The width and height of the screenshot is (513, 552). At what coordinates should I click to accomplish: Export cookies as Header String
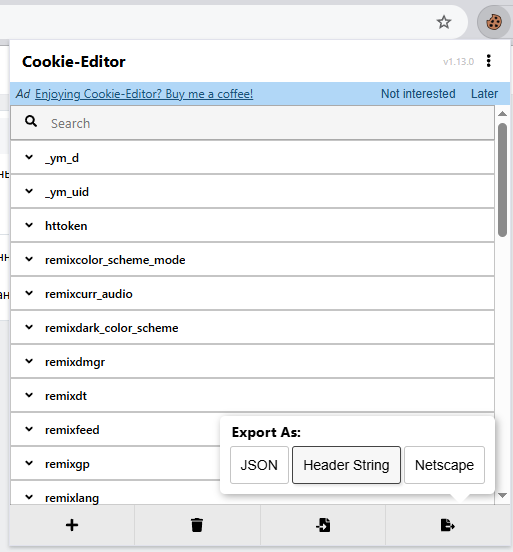(x=346, y=465)
